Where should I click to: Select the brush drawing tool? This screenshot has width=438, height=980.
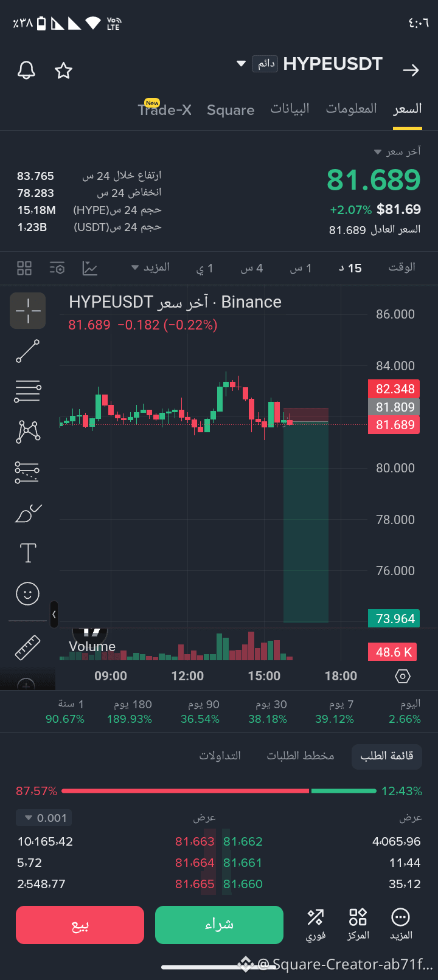click(28, 513)
